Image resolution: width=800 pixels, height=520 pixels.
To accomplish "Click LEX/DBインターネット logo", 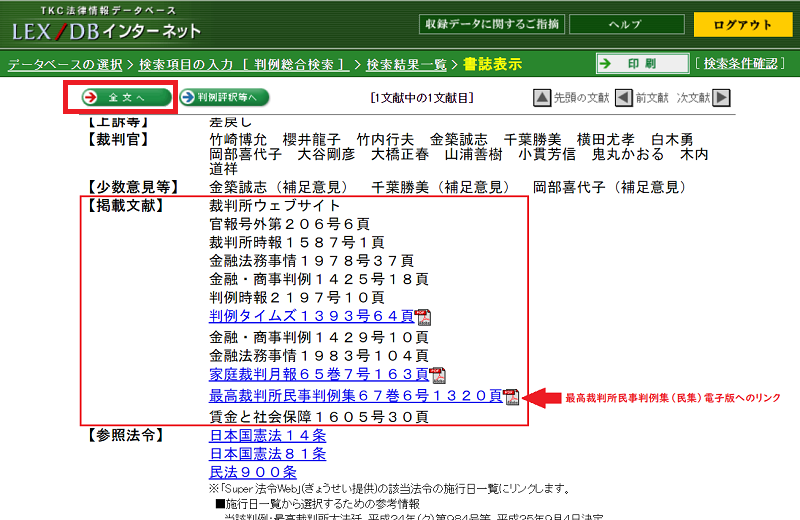I will tap(107, 32).
